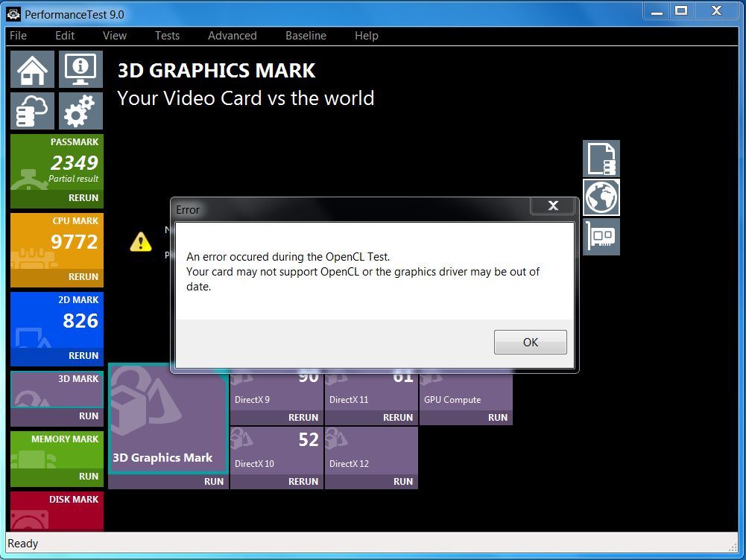Open the cloud baseline database icon
The image size is (746, 560).
click(32, 111)
